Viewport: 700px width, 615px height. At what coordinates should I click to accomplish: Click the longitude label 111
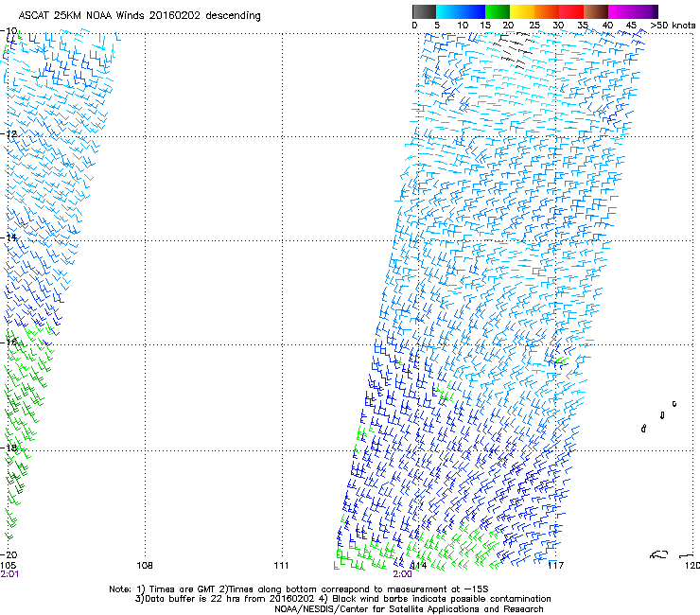point(281,566)
